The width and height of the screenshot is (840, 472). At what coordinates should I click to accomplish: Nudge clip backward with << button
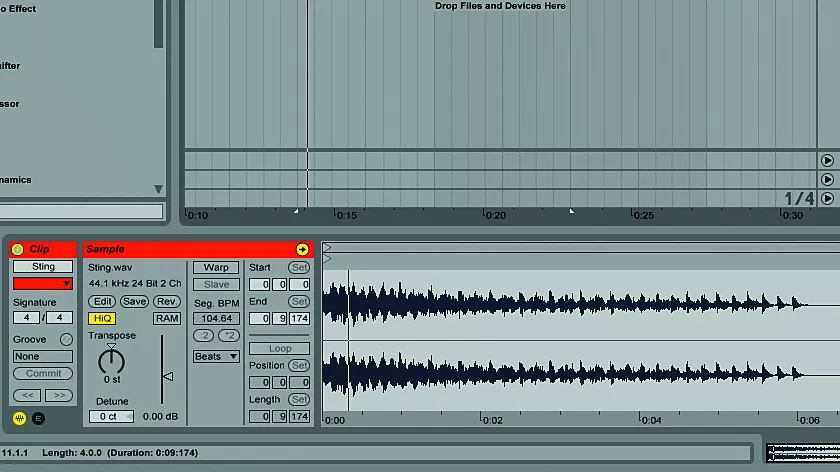click(x=27, y=395)
